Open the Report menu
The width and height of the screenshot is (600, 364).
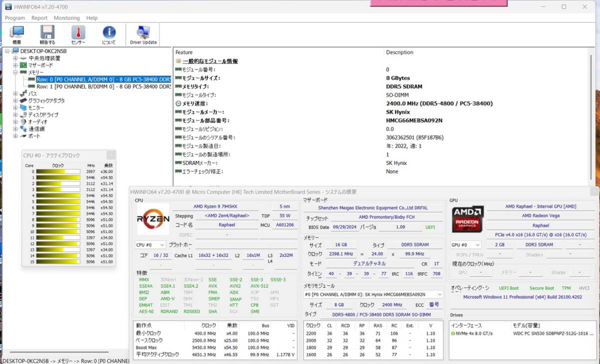(x=39, y=18)
